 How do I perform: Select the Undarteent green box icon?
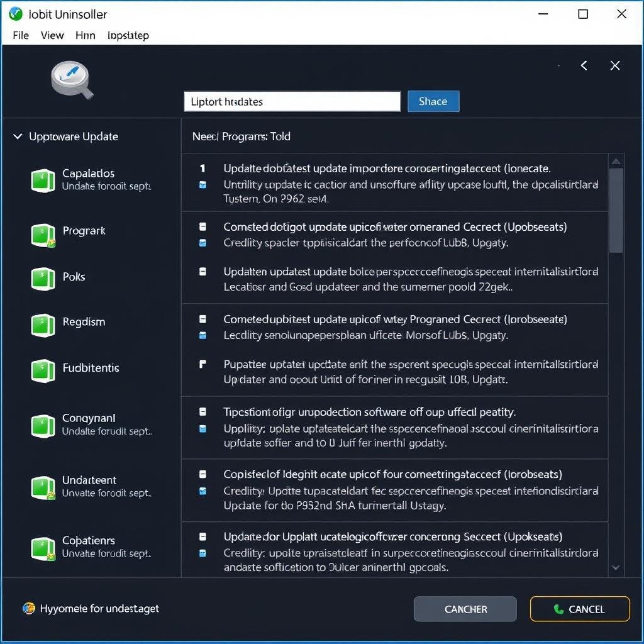coord(43,487)
